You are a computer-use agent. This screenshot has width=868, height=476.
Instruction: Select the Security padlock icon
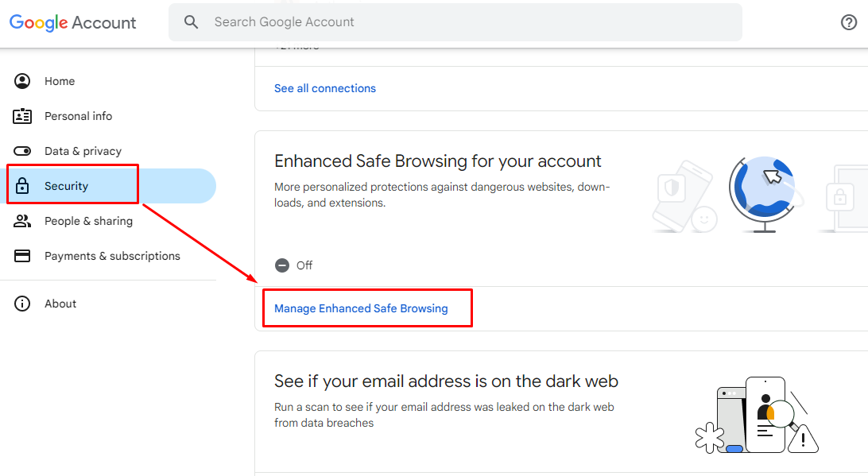click(x=22, y=185)
